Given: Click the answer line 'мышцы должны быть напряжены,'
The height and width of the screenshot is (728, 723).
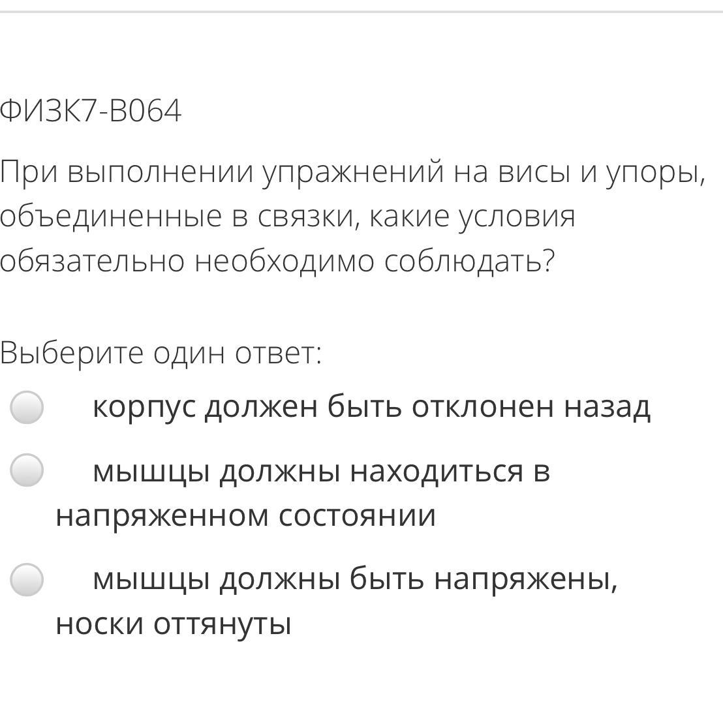Looking at the screenshot, I should point(355,581).
